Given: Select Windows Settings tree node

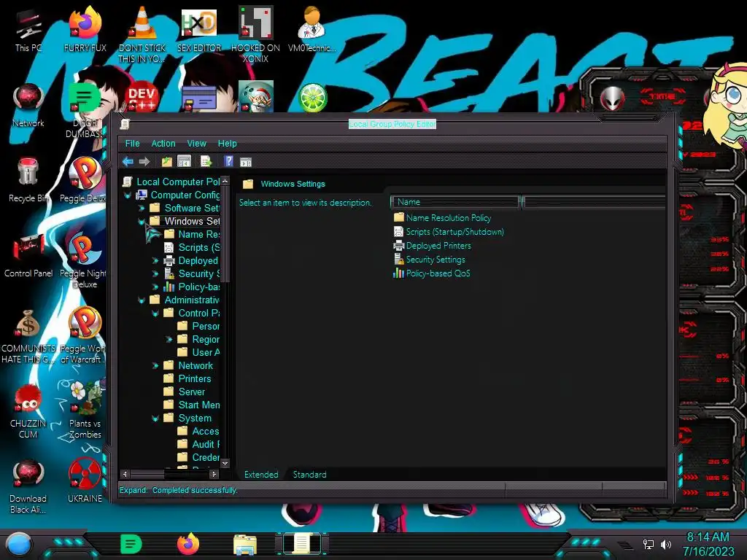Looking at the screenshot, I should pyautogui.click(x=185, y=221).
